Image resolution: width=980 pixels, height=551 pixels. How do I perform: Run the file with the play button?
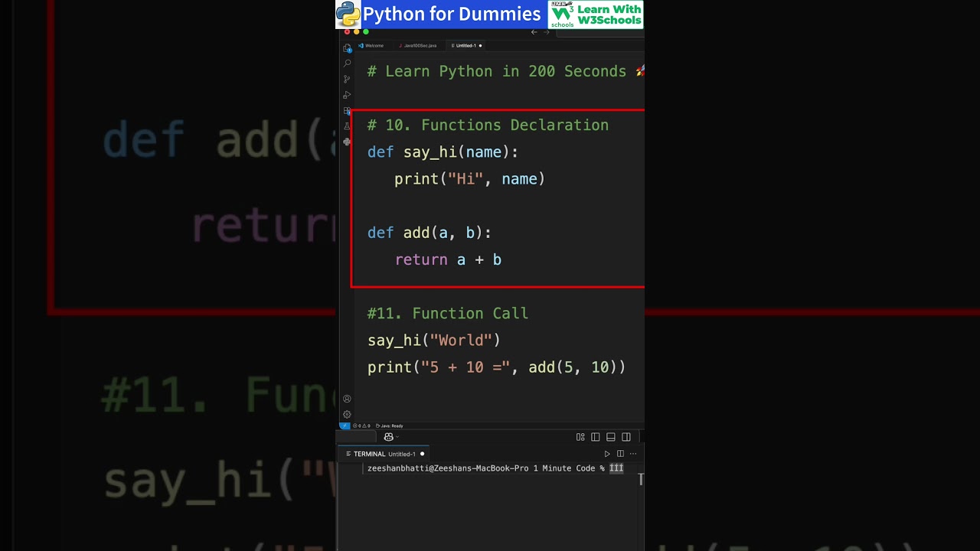tap(607, 454)
